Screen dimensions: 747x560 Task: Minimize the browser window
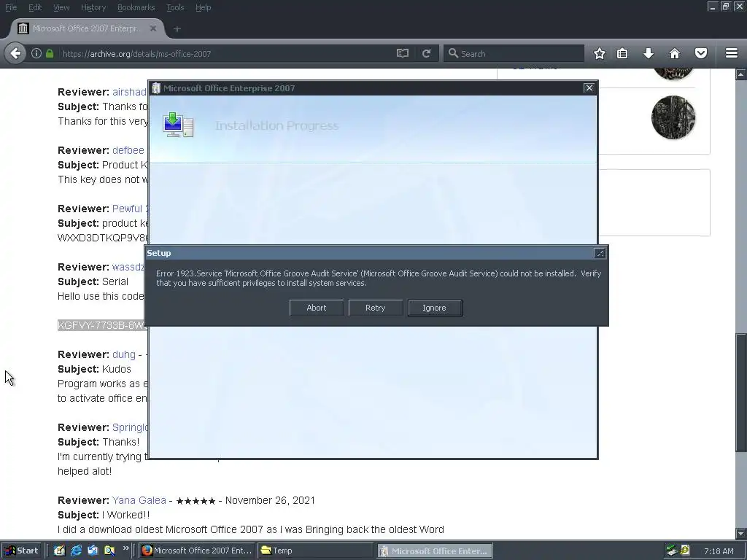712,7
